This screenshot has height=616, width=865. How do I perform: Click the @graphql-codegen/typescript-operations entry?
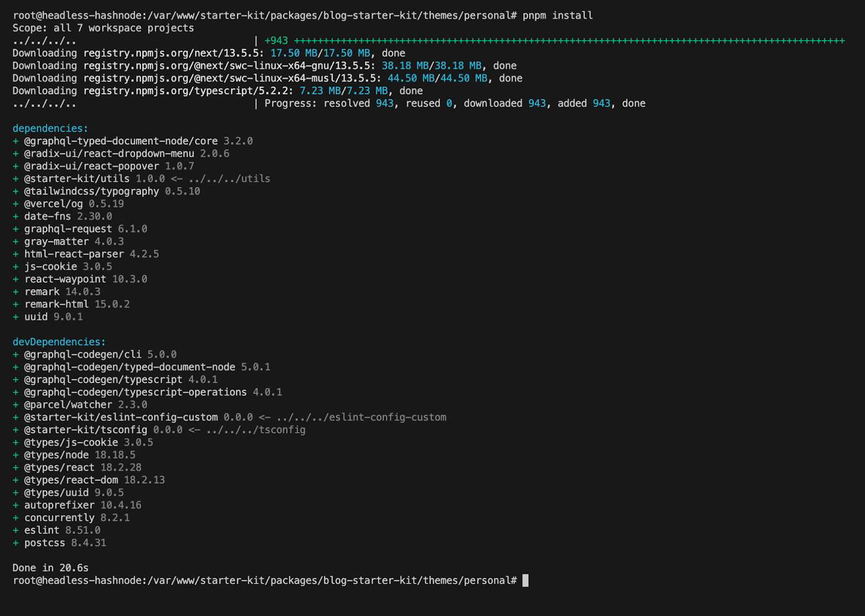point(152,392)
